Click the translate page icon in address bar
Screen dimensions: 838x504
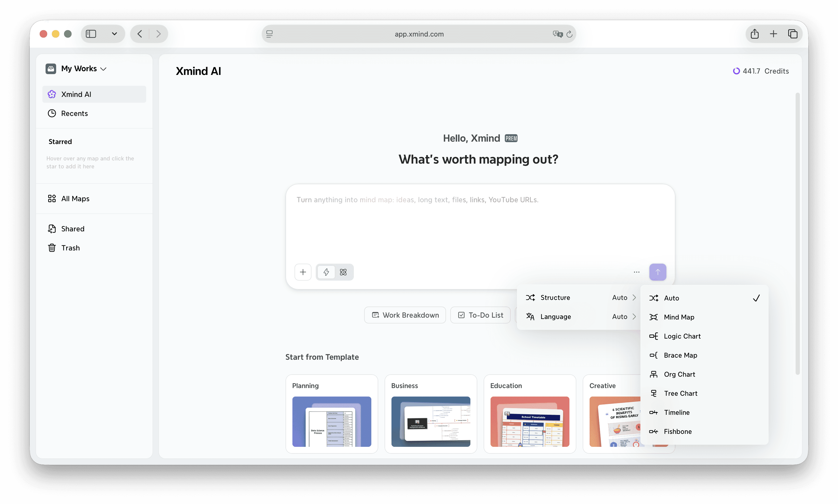point(557,34)
